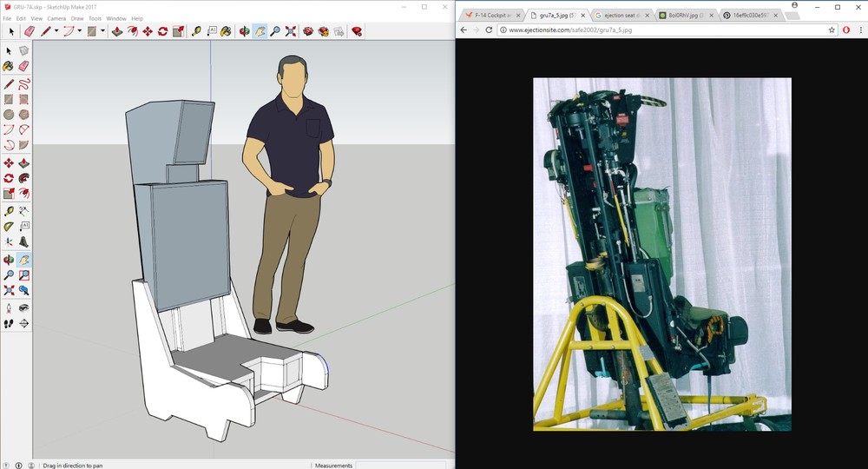Activate the Push/Pull tool
The width and height of the screenshot is (868, 469).
click(x=116, y=31)
